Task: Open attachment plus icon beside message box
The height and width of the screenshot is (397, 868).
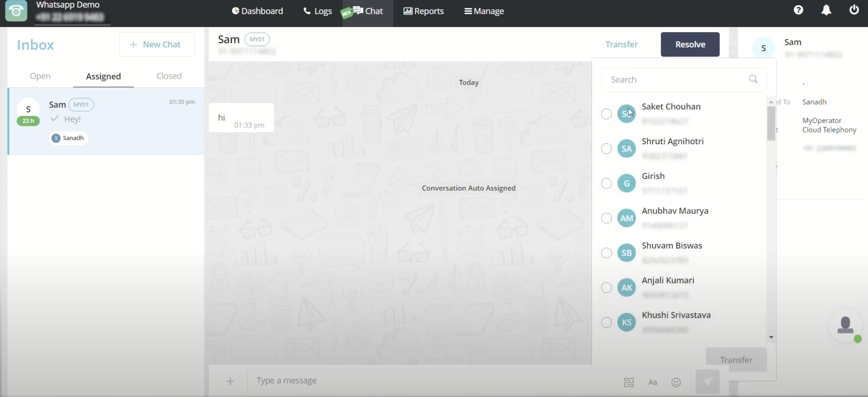Action: pyautogui.click(x=230, y=381)
